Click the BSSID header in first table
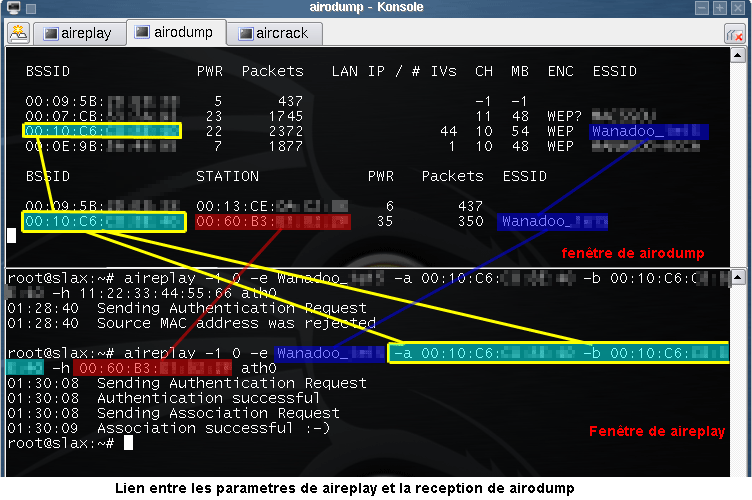Image resolution: width=752 pixels, height=500 pixels. click(48, 71)
